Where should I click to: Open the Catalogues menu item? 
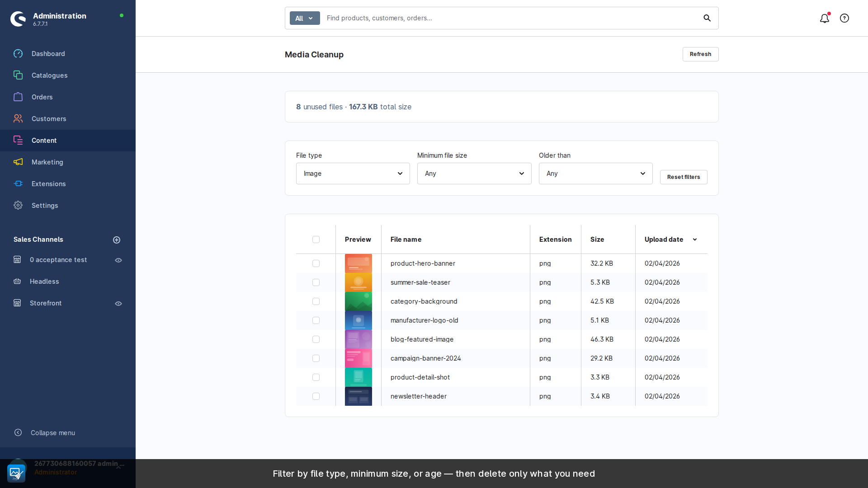(x=49, y=75)
